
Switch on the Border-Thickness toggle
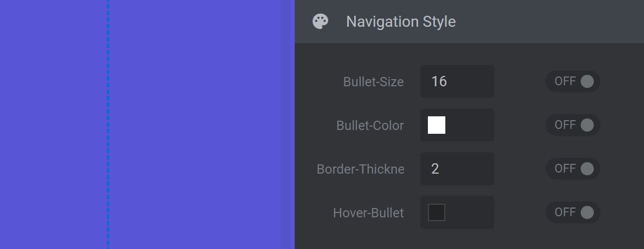[x=573, y=169]
